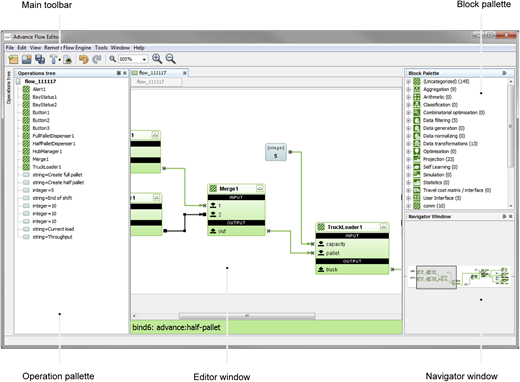
Task: Open the View menu
Action: (35, 48)
